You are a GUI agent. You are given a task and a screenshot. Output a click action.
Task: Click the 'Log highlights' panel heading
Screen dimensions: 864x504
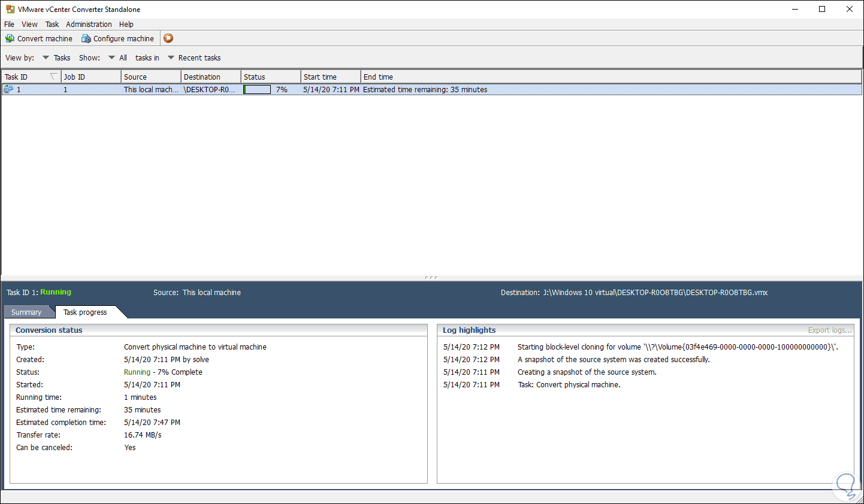pos(469,330)
